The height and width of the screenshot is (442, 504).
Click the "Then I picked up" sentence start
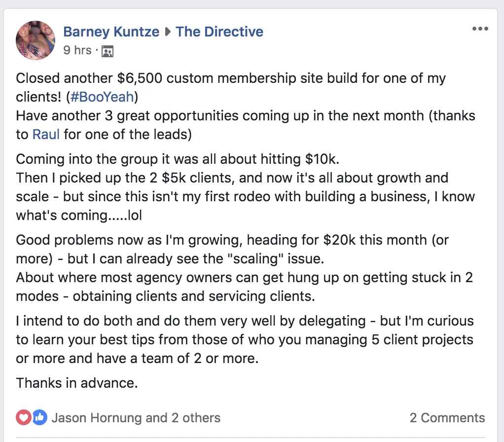(x=64, y=178)
